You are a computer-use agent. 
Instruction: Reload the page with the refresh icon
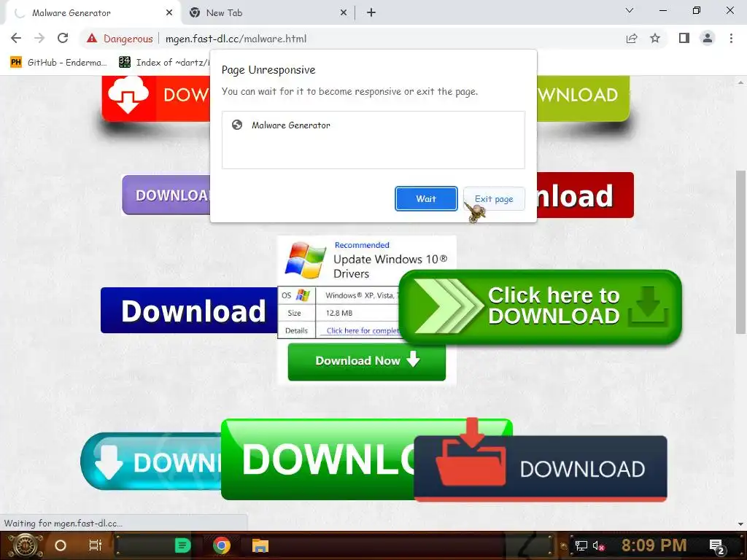(x=63, y=38)
